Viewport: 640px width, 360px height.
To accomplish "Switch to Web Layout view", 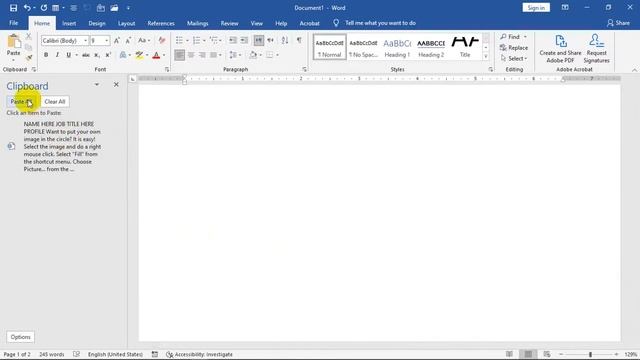I will click(547, 354).
